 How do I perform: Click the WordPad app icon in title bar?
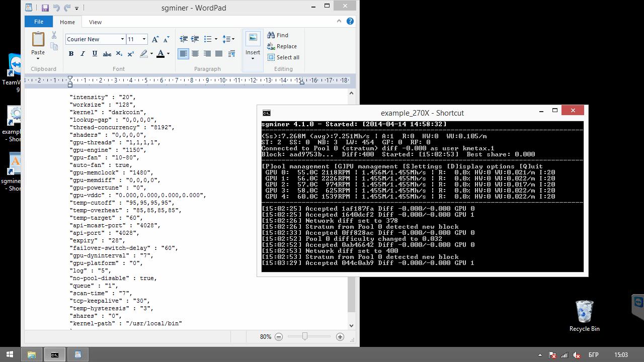(29, 8)
